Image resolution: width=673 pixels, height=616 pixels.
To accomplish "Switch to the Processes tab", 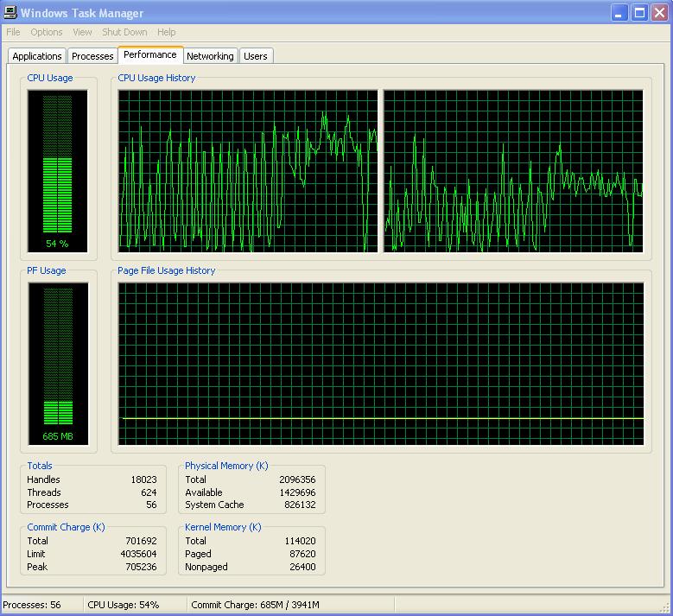I will tap(92, 56).
